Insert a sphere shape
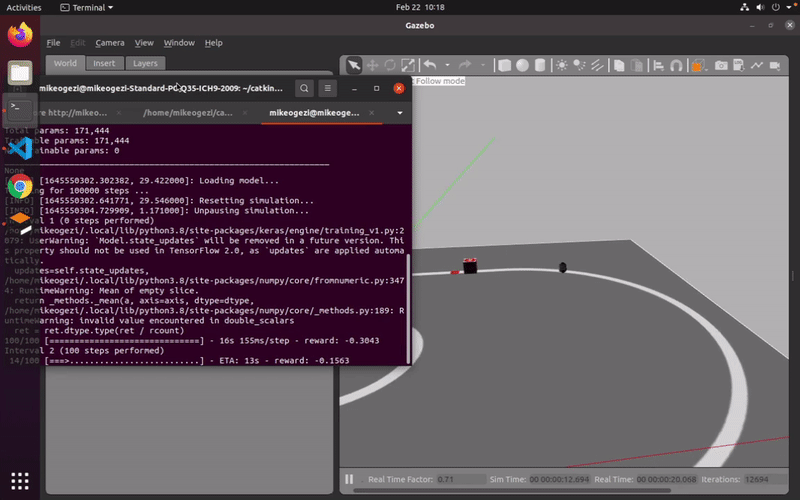The height and width of the screenshot is (500, 800). tap(522, 65)
